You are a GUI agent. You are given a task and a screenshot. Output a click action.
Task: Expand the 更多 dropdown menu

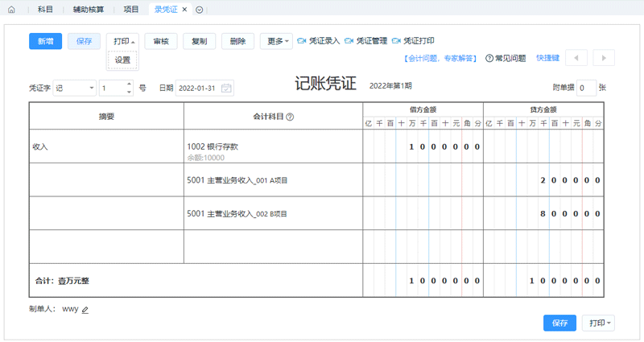pyautogui.click(x=276, y=41)
